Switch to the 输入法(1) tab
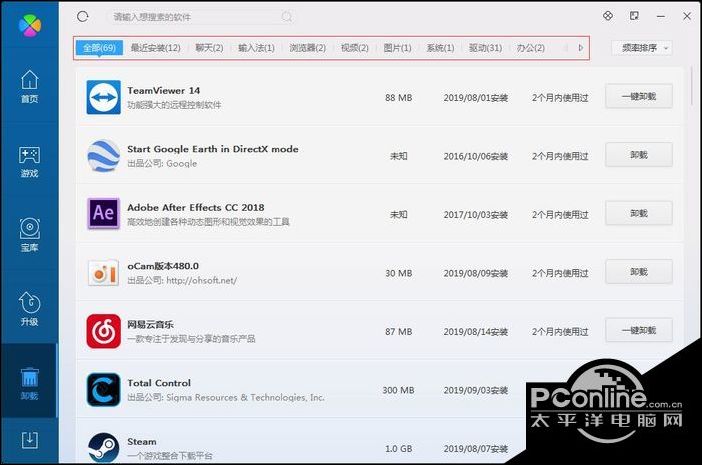The height and width of the screenshot is (465, 702). tap(256, 48)
